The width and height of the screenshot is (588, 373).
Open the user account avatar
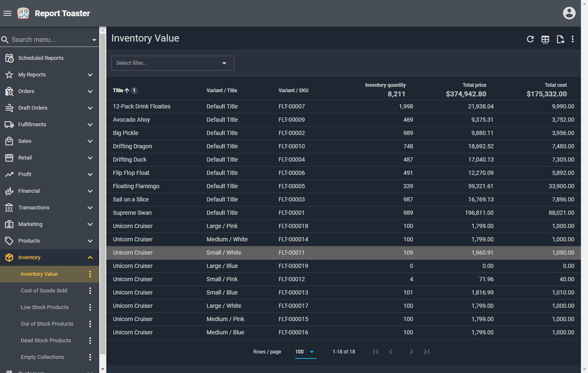point(569,13)
